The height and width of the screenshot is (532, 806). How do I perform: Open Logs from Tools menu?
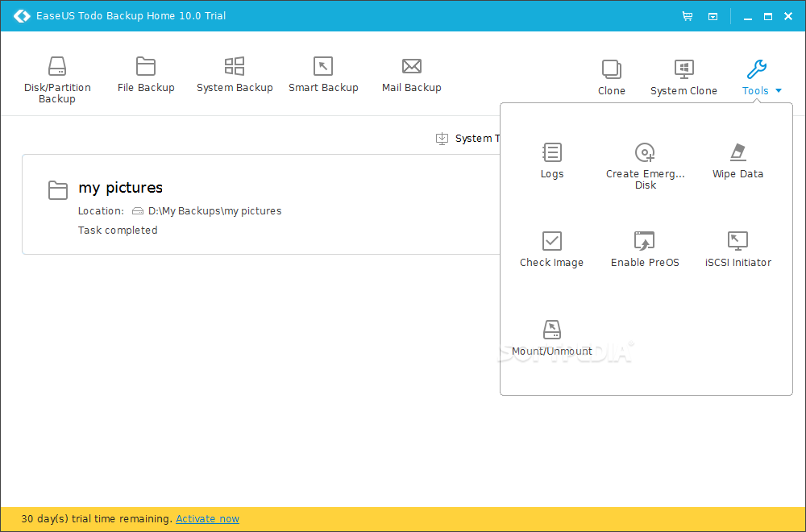(x=552, y=161)
